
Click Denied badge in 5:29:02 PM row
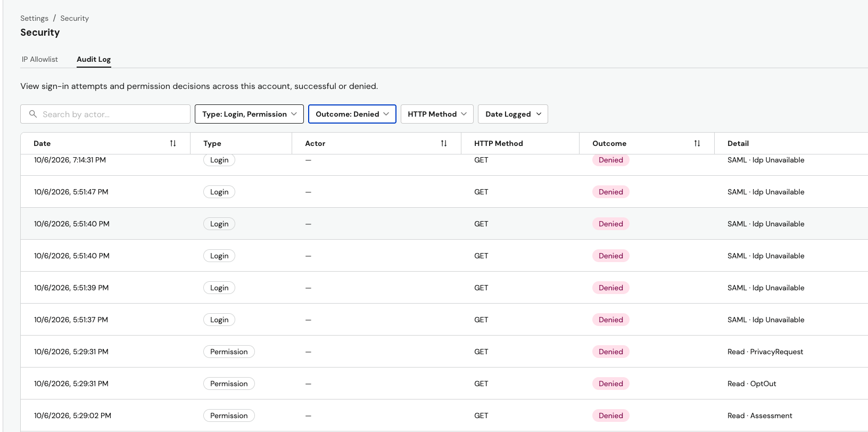click(611, 415)
